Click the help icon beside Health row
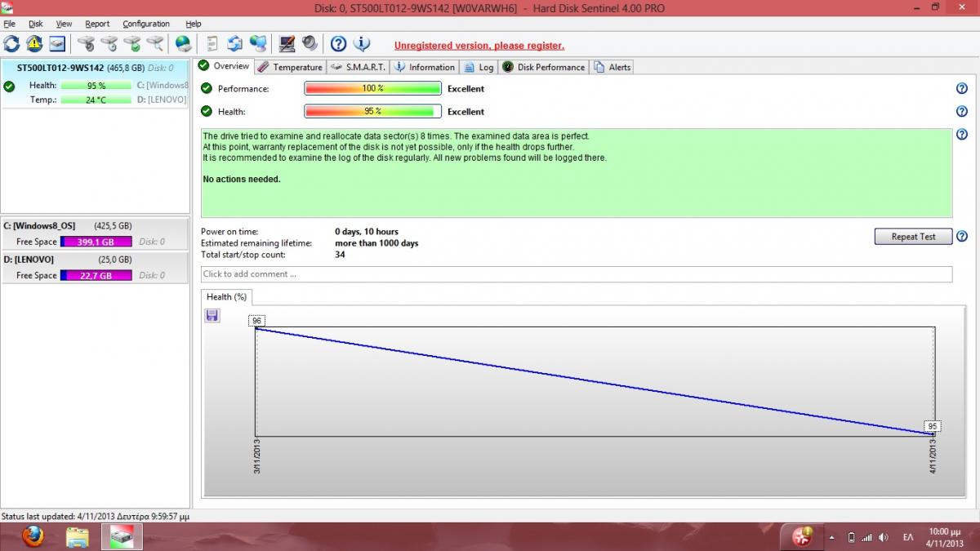Viewport: 980px width, 551px height. (x=961, y=111)
